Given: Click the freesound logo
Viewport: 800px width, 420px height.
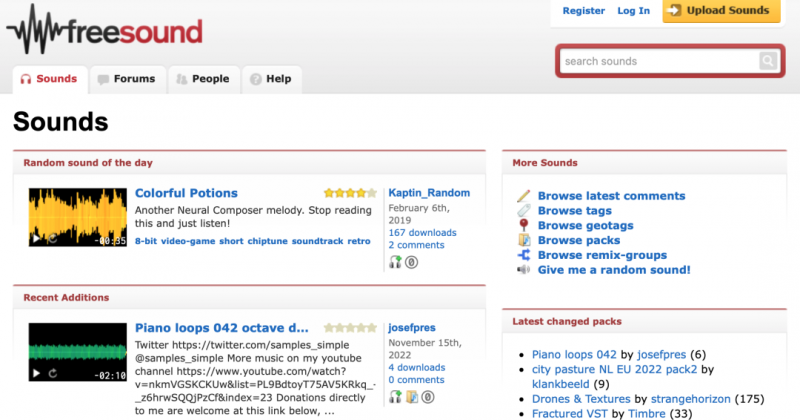Looking at the screenshot, I should tap(105, 30).
